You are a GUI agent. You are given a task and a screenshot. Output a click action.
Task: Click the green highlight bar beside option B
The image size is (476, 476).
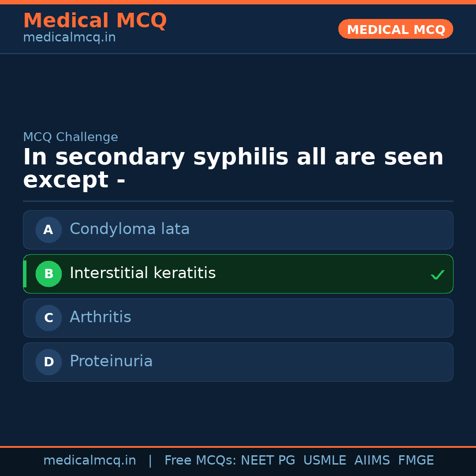tap(25, 274)
